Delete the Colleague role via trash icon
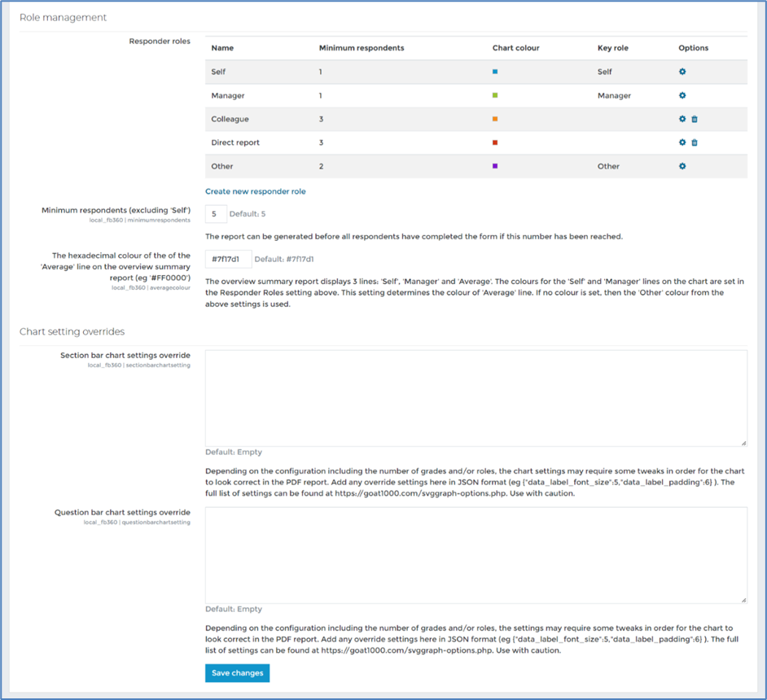 695,119
